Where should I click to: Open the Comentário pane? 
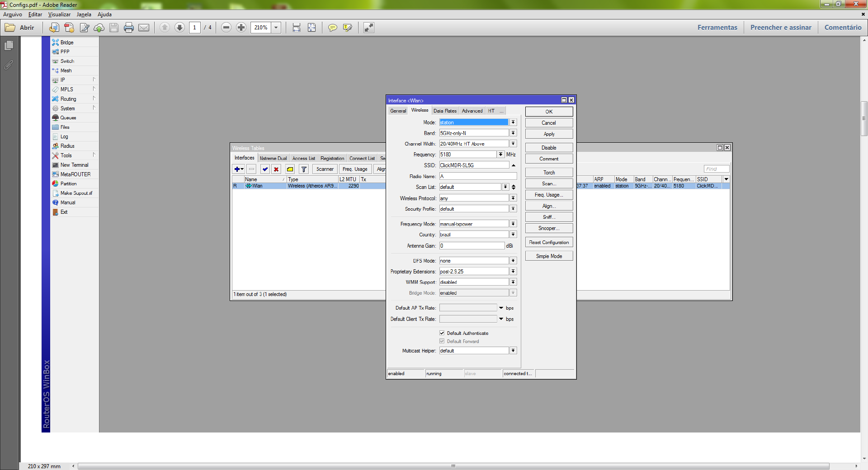coord(843,28)
